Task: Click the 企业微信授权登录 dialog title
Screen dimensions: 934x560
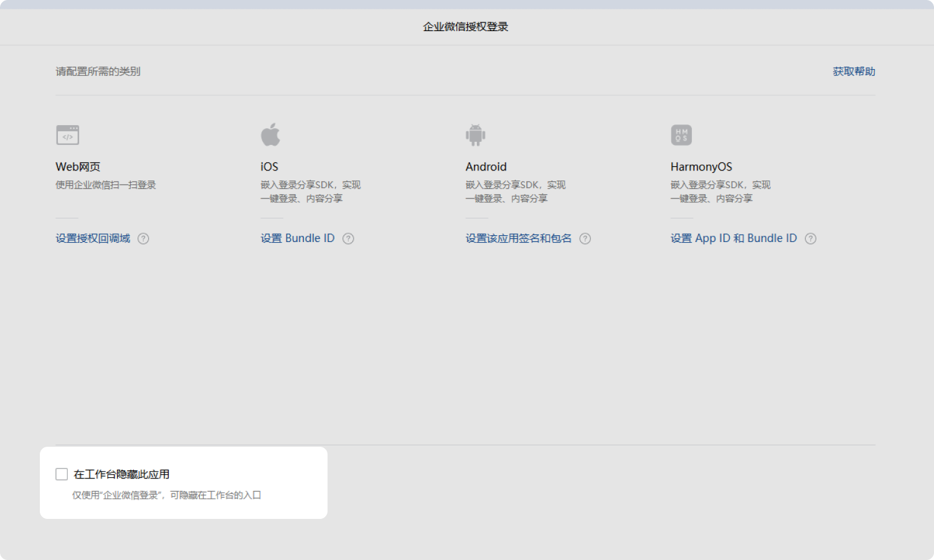Action: click(x=466, y=27)
